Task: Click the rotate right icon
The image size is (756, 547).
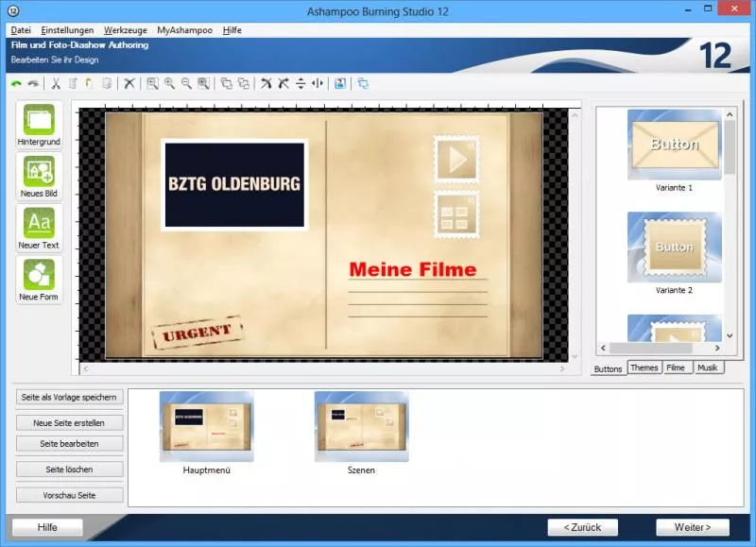Action: pos(283,84)
